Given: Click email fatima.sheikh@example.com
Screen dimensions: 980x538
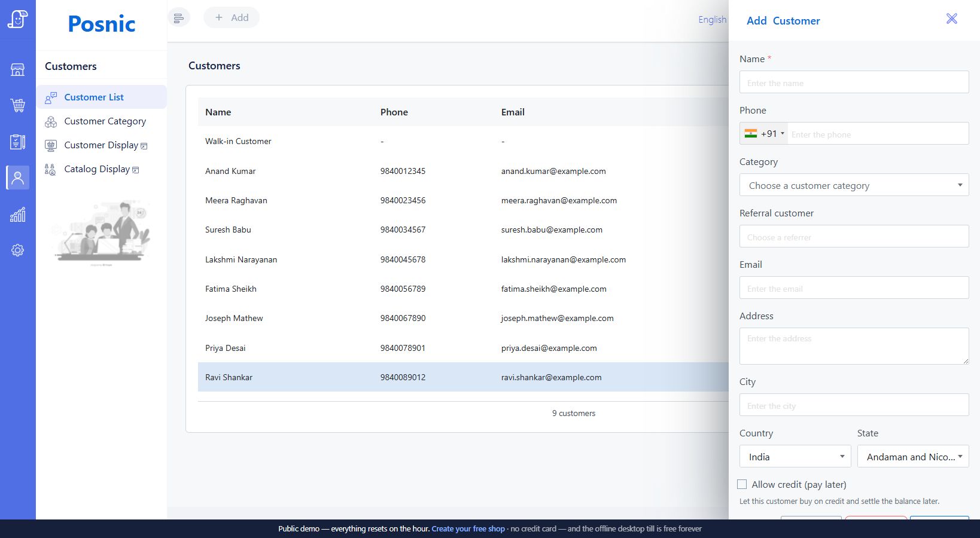Looking at the screenshot, I should [x=553, y=289].
